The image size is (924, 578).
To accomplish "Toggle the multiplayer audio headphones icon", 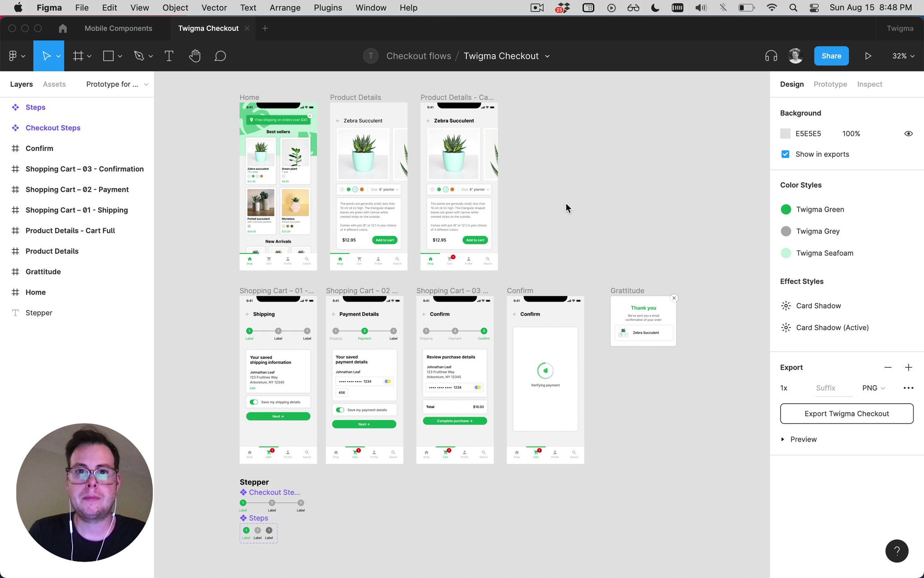I will [x=771, y=56].
